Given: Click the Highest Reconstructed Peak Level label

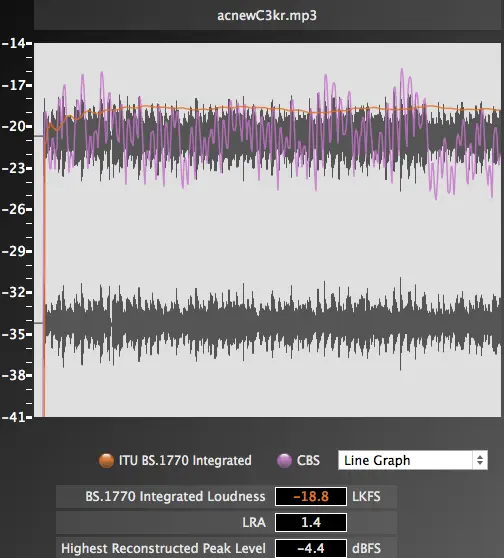Looking at the screenshot, I should (x=163, y=548).
